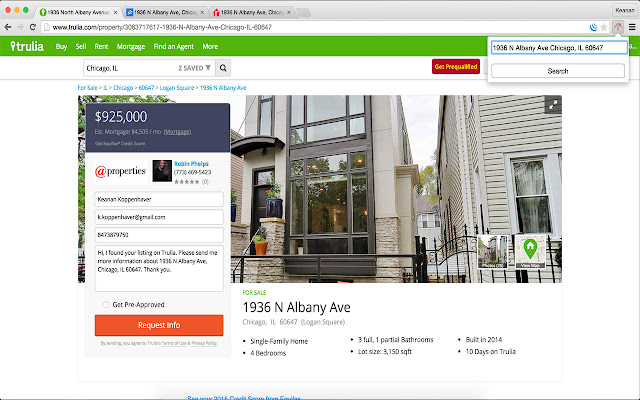Click Get Prequalified button

[456, 67]
